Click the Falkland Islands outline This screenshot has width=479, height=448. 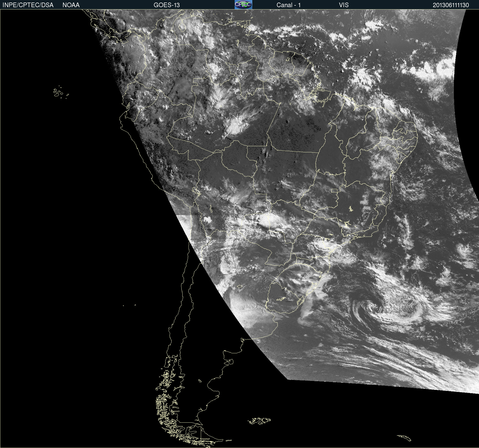[x=259, y=421]
